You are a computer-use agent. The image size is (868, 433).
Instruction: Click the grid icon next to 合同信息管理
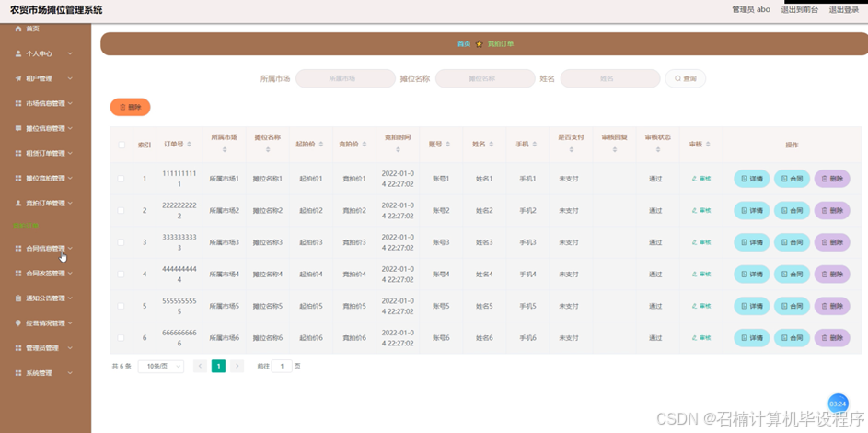point(18,249)
